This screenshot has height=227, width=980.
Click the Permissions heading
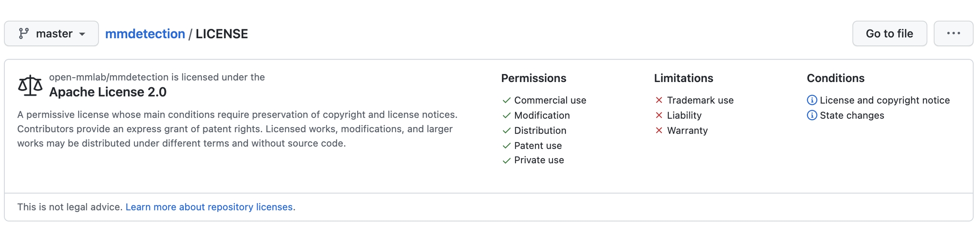pyautogui.click(x=533, y=78)
